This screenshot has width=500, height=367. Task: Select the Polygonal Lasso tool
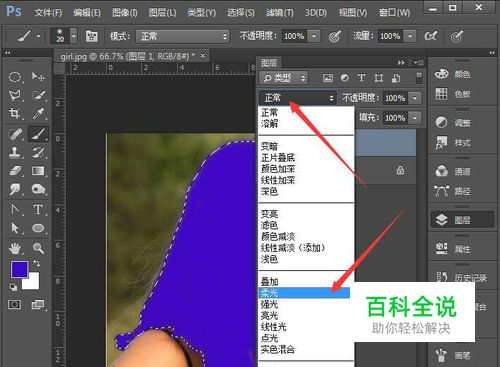click(15, 95)
